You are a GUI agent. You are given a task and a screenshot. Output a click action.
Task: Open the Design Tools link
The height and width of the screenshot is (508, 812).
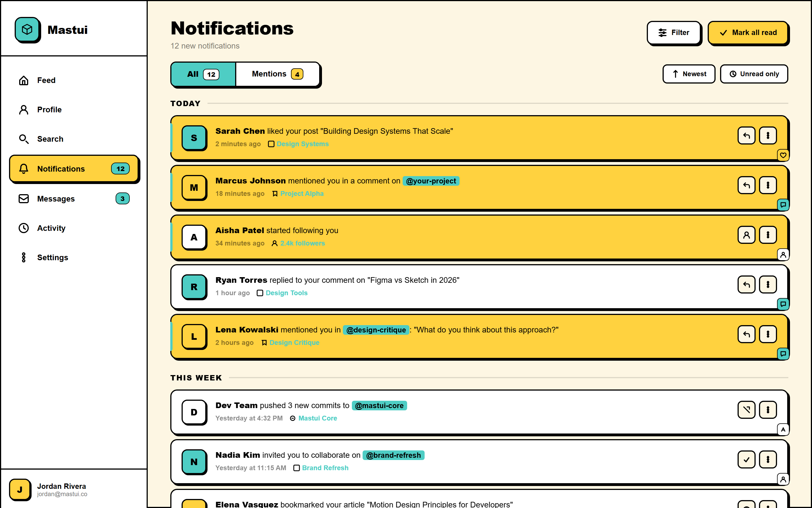pos(286,293)
